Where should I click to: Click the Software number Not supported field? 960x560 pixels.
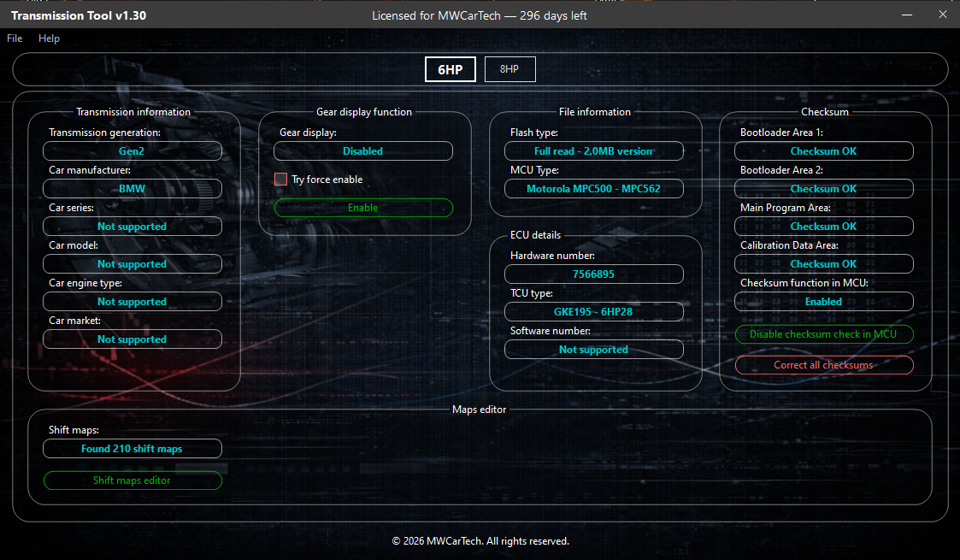pos(594,350)
